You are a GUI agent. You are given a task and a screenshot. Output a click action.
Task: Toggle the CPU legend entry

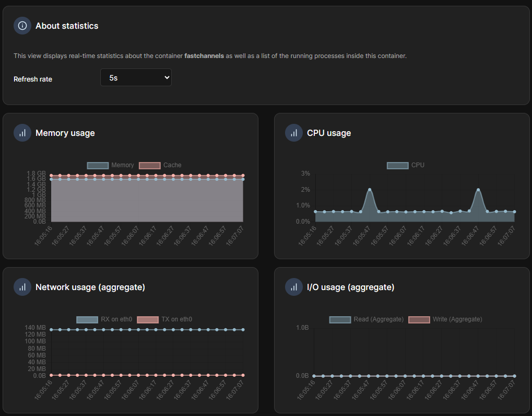[406, 165]
